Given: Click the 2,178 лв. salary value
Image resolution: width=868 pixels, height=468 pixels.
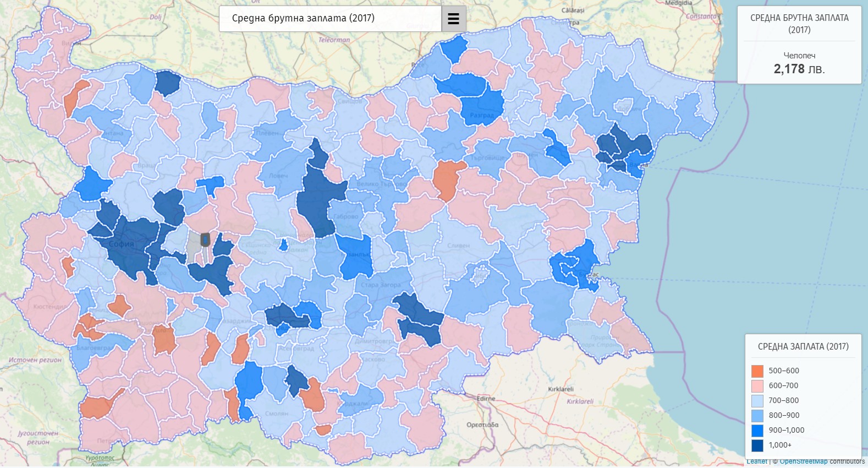Looking at the screenshot, I should (799, 69).
